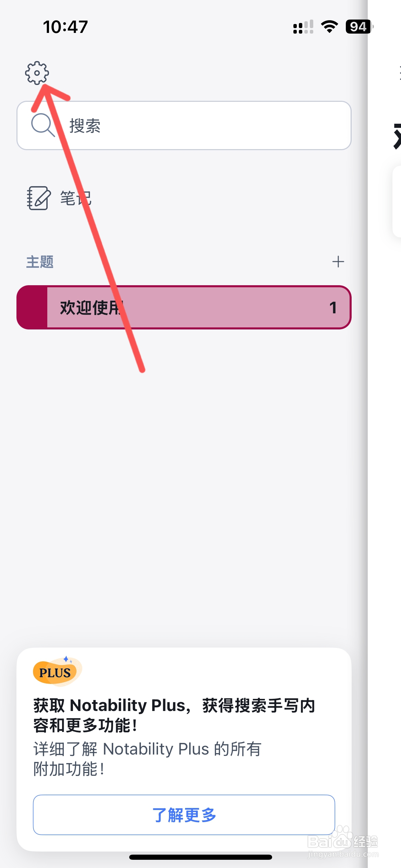Image resolution: width=401 pixels, height=868 pixels.
Task: Tap the Wi-Fi status icon
Action: click(x=329, y=27)
